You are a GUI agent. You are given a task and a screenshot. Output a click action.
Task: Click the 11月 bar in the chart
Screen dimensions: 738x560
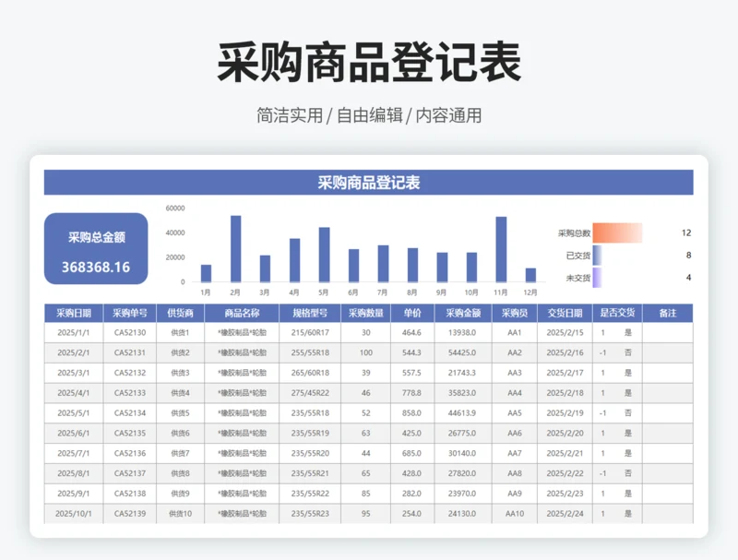pyautogui.click(x=501, y=249)
